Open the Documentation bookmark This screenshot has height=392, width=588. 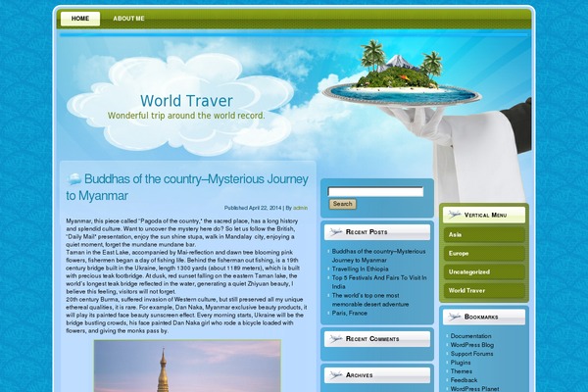pos(470,336)
